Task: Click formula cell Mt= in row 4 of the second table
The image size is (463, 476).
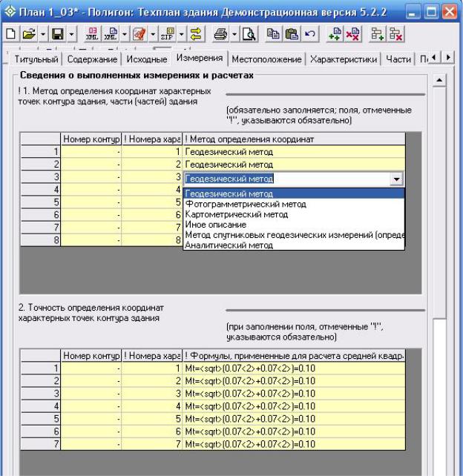Action: [x=294, y=406]
